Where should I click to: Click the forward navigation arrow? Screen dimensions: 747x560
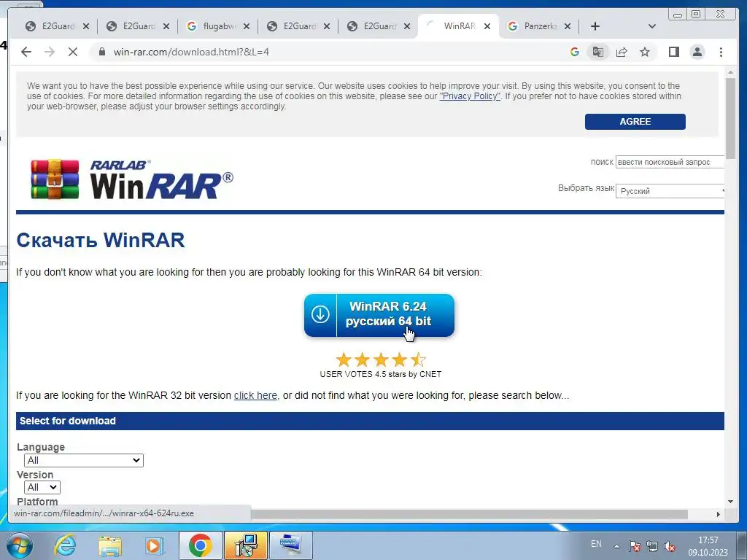point(50,52)
